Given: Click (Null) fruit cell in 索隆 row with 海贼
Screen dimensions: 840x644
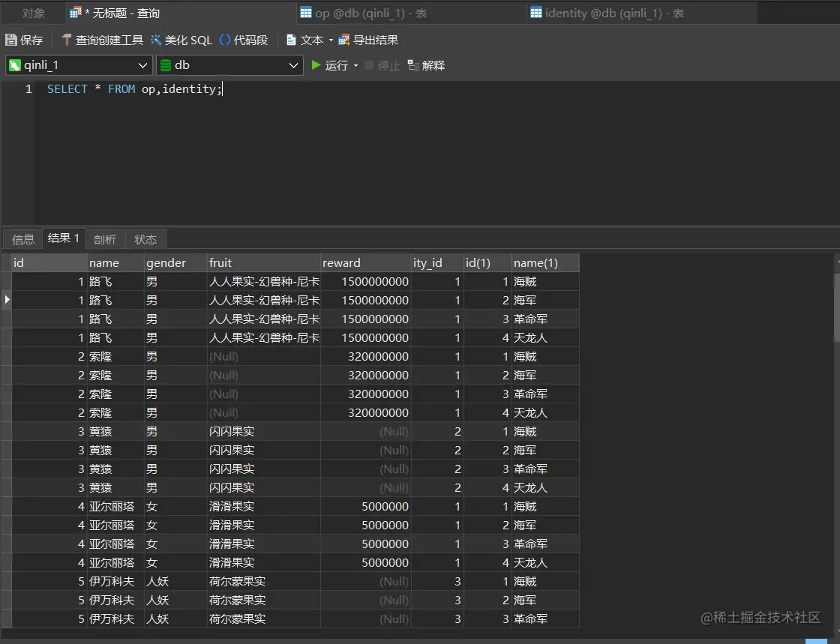Looking at the screenshot, I should click(x=263, y=357).
